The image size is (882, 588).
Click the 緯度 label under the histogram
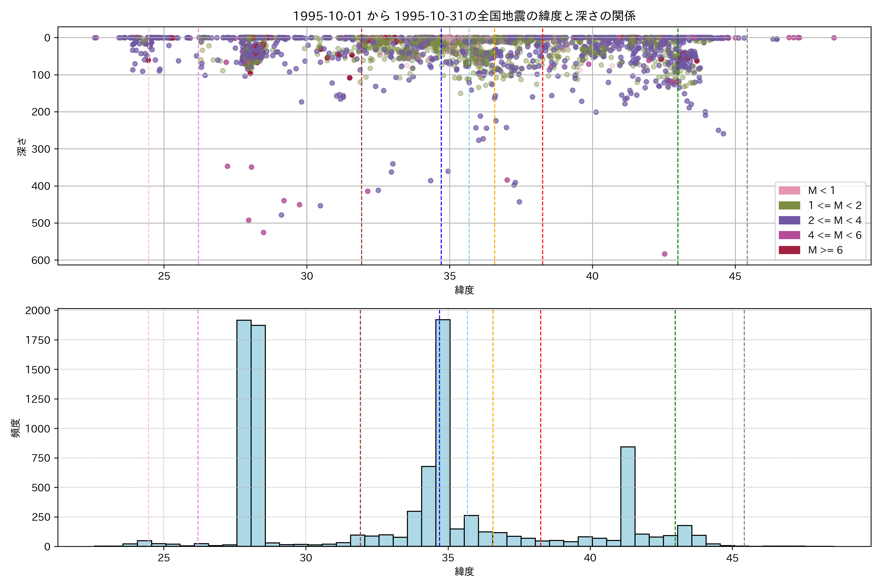pos(464,572)
